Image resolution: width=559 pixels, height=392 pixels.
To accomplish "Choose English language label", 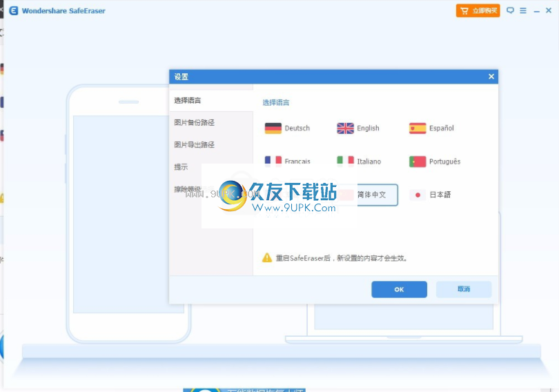I will click(x=369, y=128).
